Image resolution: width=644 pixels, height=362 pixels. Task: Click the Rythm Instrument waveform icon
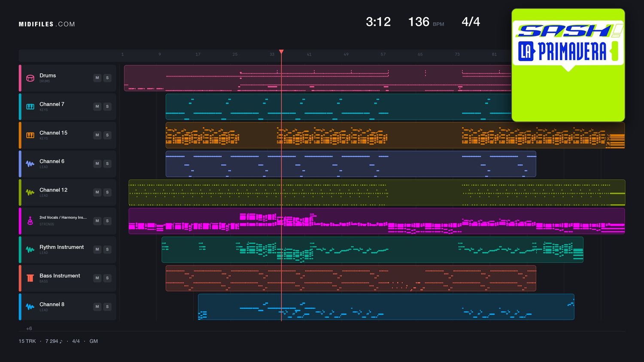(x=30, y=250)
